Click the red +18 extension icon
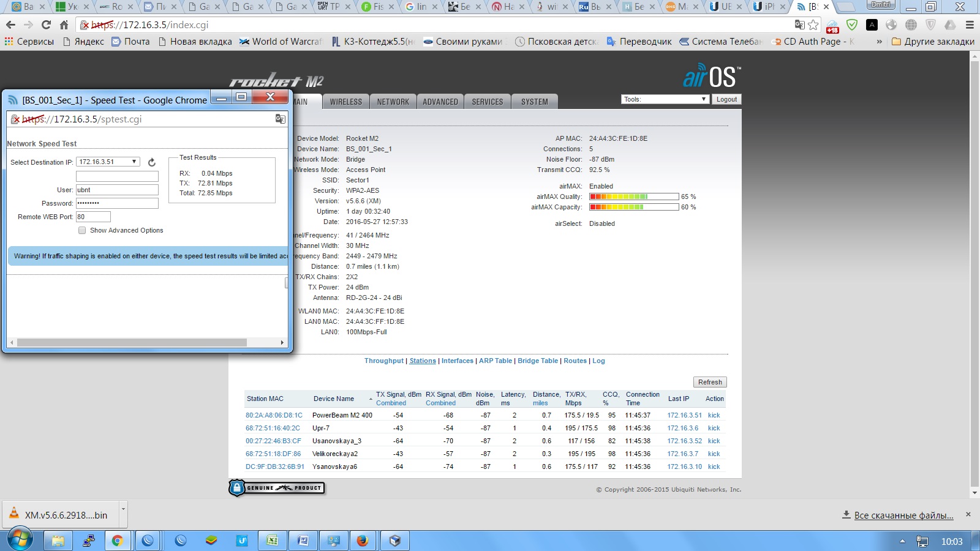 (x=832, y=26)
